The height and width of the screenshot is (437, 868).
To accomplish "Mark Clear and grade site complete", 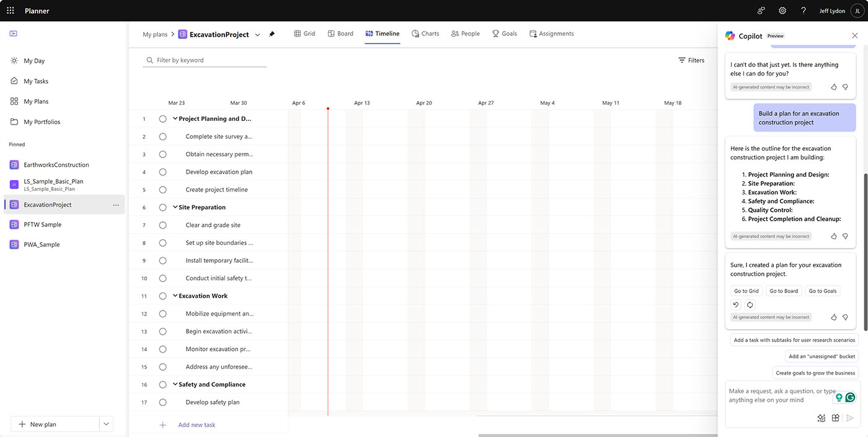I will pyautogui.click(x=162, y=225).
